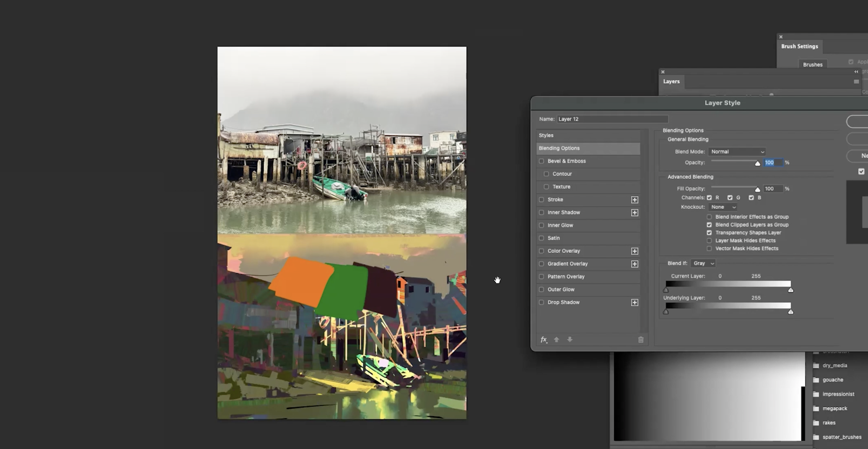Viewport: 868px width, 449px height.
Task: Uncheck Transparency Shapes Layer
Action: (x=709, y=233)
